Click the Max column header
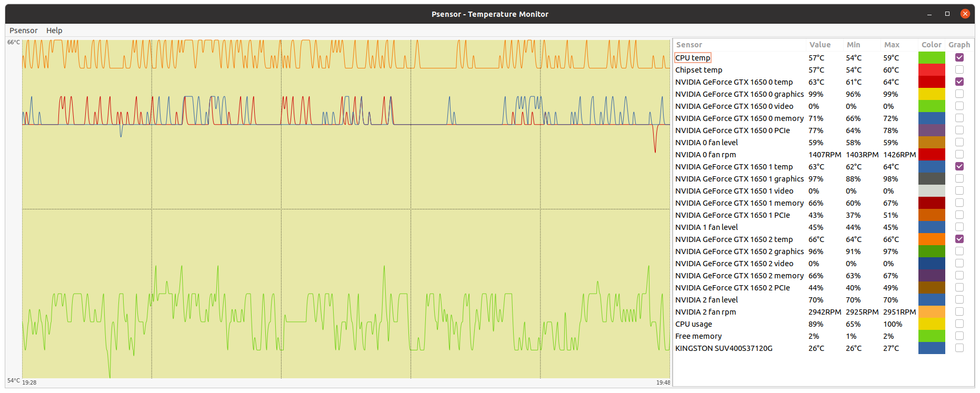The image size is (980, 393). pyautogui.click(x=892, y=45)
